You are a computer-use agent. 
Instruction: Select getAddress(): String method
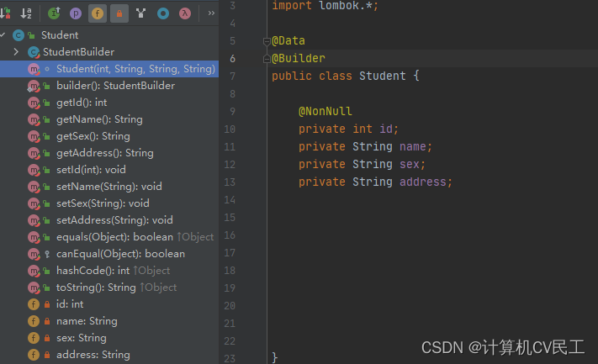tap(105, 153)
